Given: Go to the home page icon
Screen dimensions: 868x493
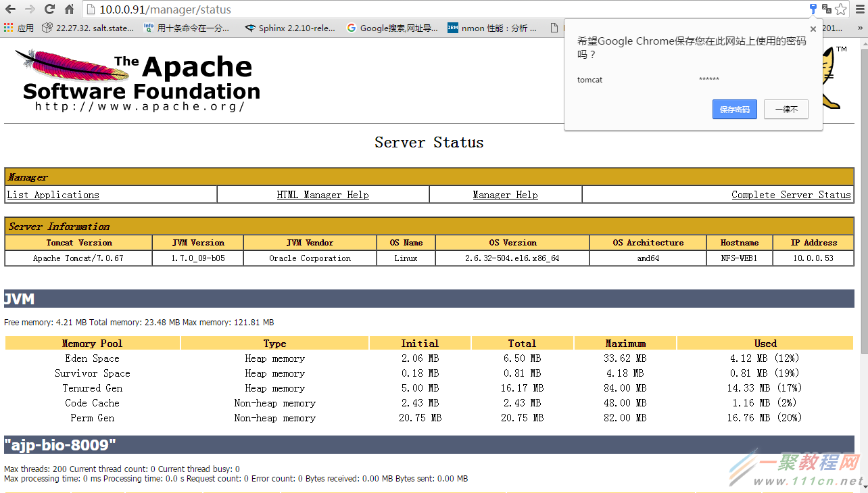Looking at the screenshot, I should [x=69, y=9].
